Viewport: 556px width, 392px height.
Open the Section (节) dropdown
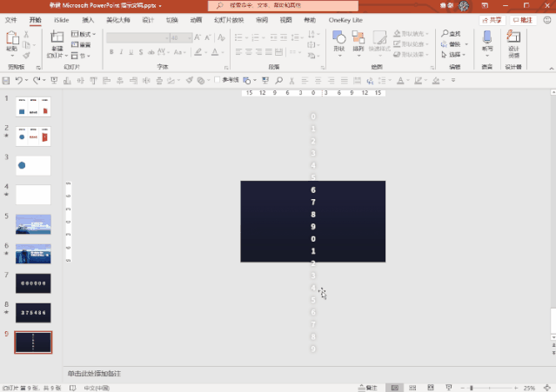coord(81,56)
